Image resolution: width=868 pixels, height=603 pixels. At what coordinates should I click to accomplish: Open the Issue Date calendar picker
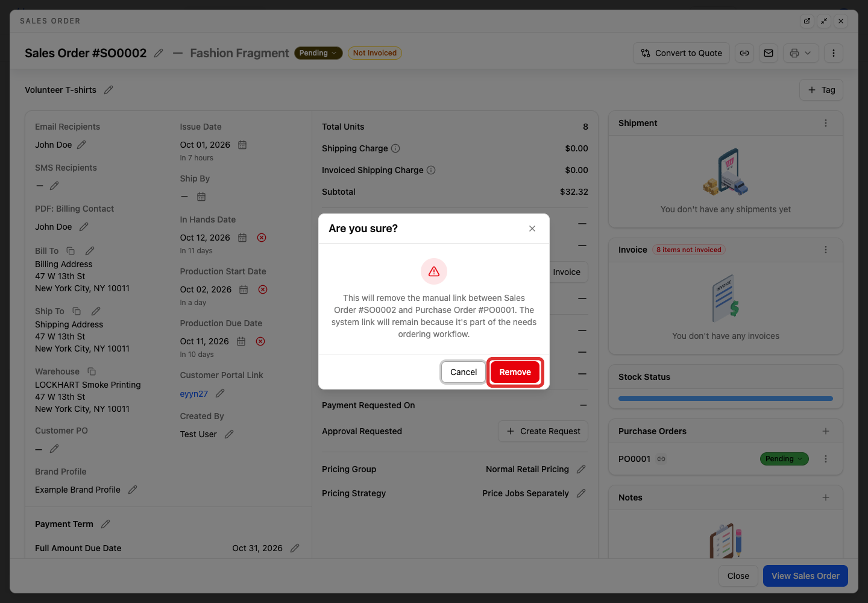242,145
